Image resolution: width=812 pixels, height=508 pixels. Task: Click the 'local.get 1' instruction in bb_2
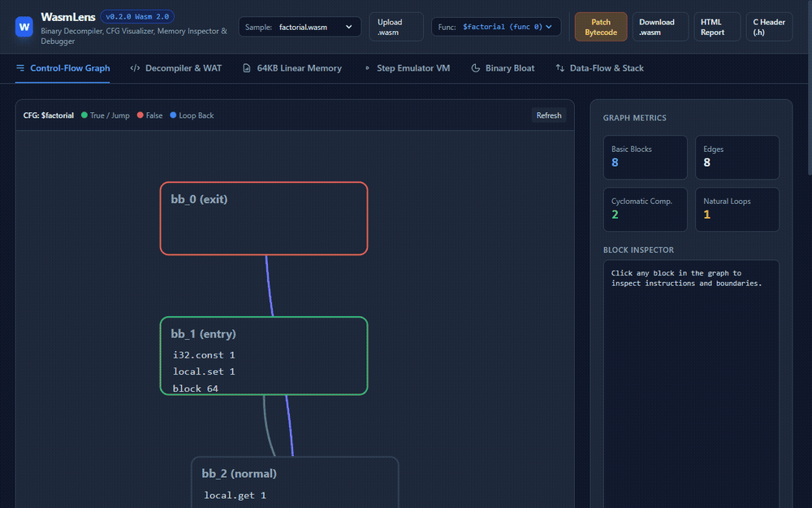(x=235, y=496)
